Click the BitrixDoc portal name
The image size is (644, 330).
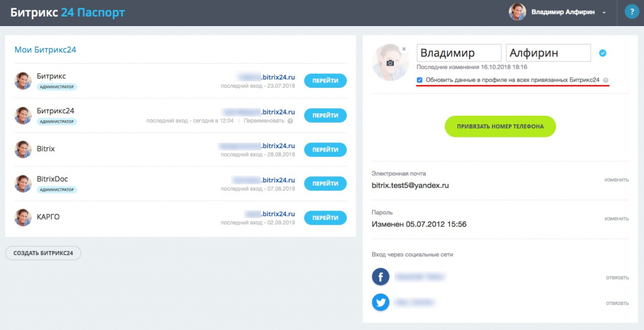(52, 179)
